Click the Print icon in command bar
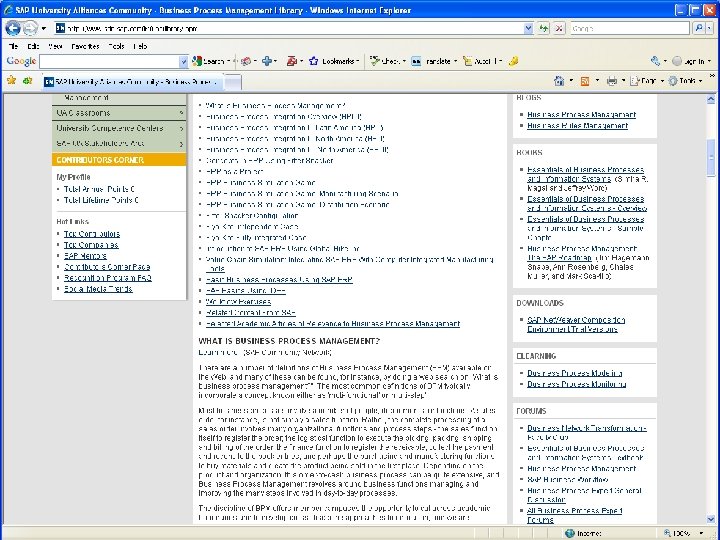This screenshot has width=720, height=540. tap(612, 81)
